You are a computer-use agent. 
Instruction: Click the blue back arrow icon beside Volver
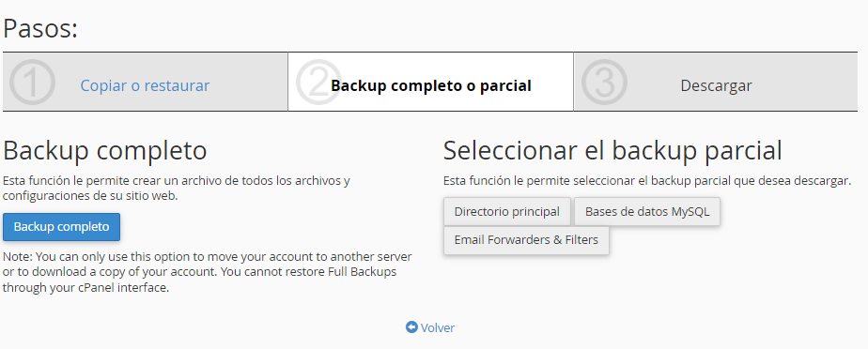411,327
